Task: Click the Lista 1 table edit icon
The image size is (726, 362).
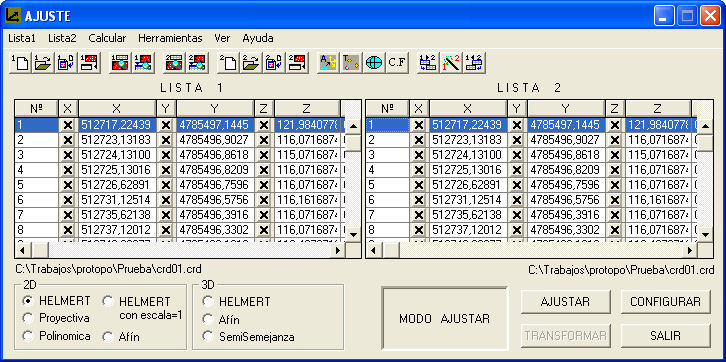Action: pos(89,63)
